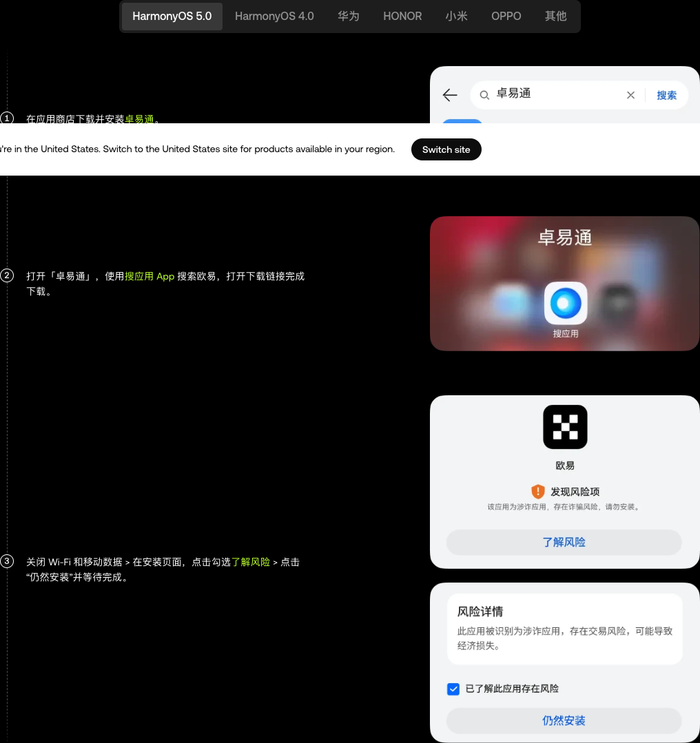The height and width of the screenshot is (743, 700).
Task: Click the orange risk shield icon
Action: [x=537, y=491]
